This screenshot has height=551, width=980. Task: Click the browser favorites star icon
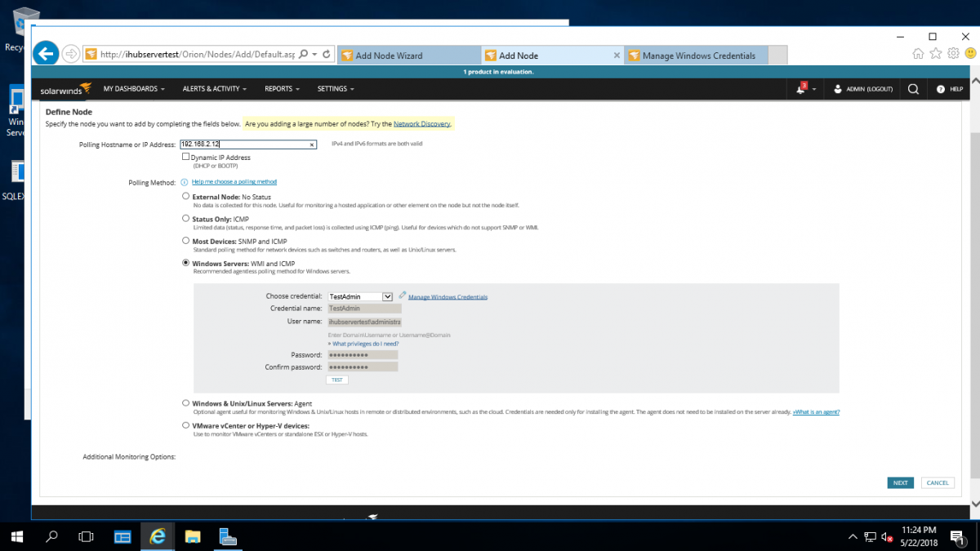click(x=935, y=51)
